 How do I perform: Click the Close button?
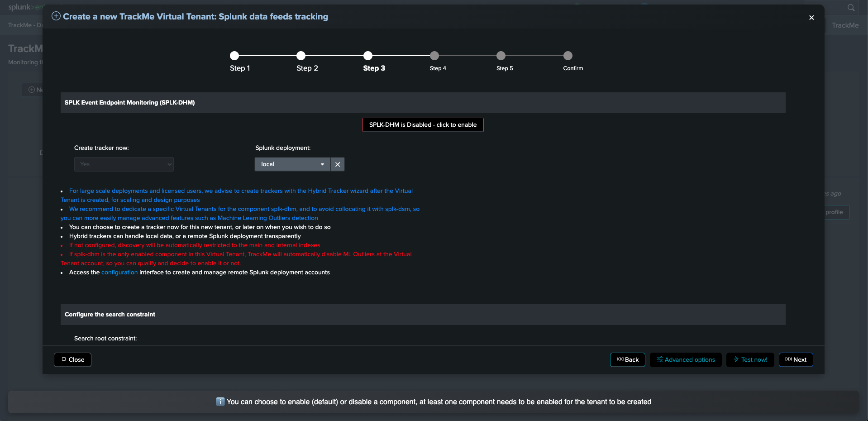(72, 360)
